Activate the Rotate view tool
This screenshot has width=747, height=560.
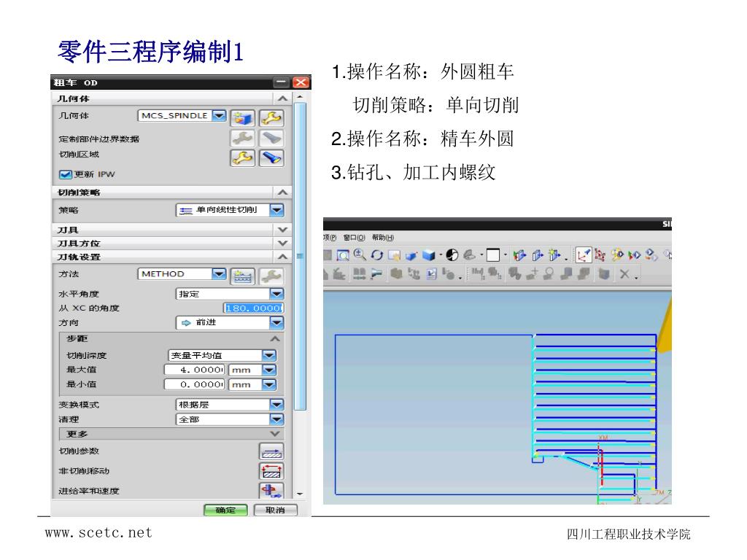point(377,255)
